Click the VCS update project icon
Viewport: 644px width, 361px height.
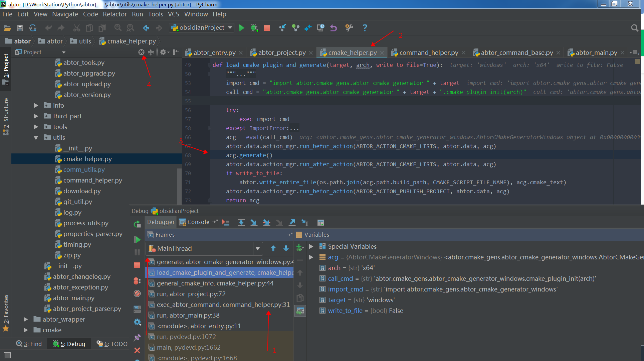tap(283, 28)
